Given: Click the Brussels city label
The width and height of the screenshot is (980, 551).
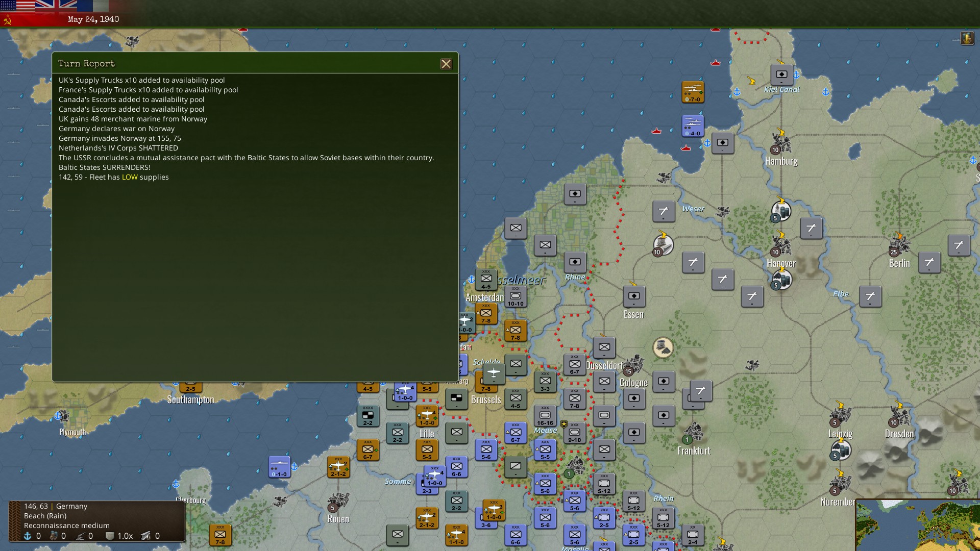Looking at the screenshot, I should point(486,399).
